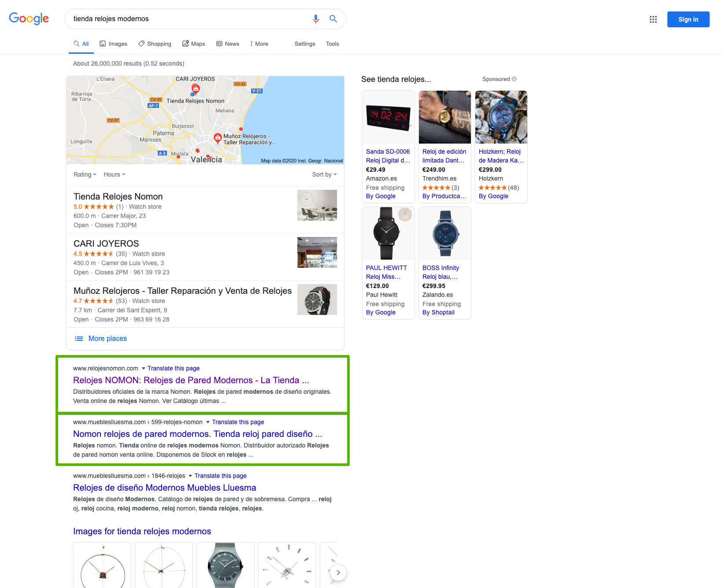Click the Muñoz Relojeros map pin
This screenshot has width=722, height=588.
(218, 138)
